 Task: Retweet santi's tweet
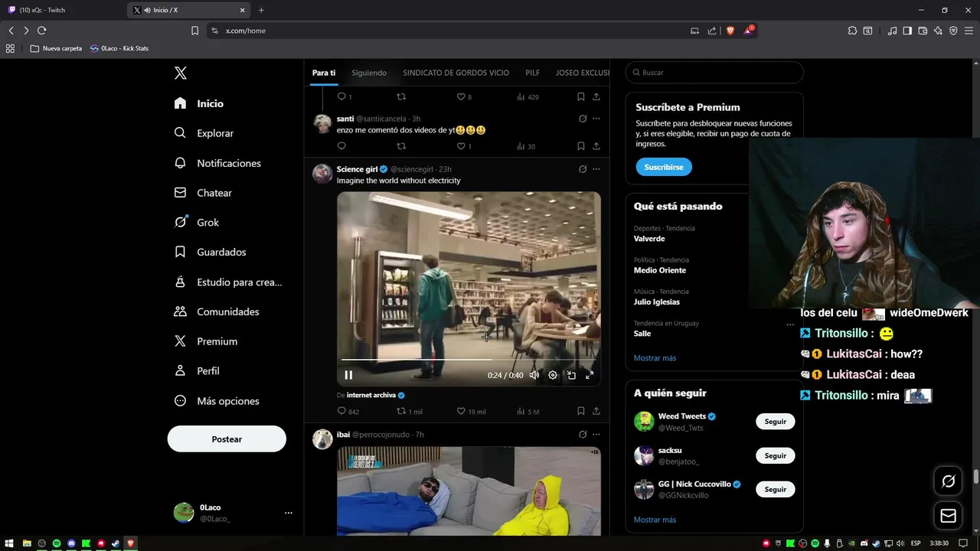[x=401, y=146]
